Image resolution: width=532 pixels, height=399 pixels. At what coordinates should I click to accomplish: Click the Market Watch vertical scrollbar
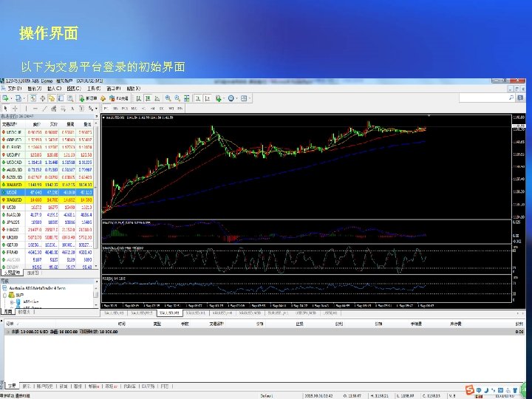click(96, 195)
